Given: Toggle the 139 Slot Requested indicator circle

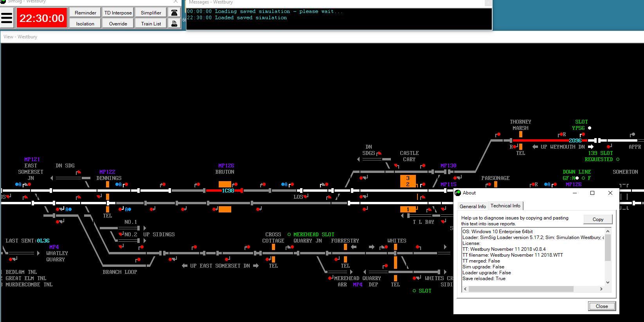Looking at the screenshot, I should pyautogui.click(x=618, y=159).
